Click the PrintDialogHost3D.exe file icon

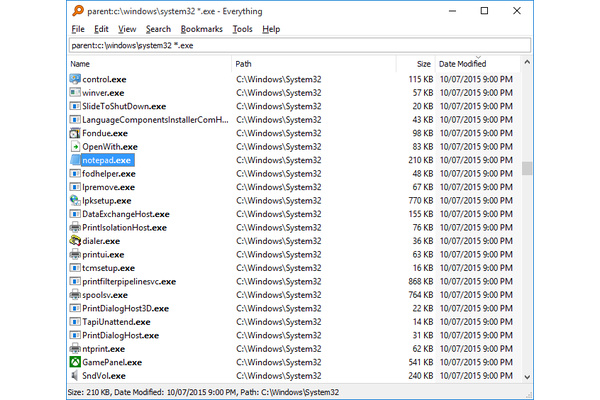click(x=75, y=308)
